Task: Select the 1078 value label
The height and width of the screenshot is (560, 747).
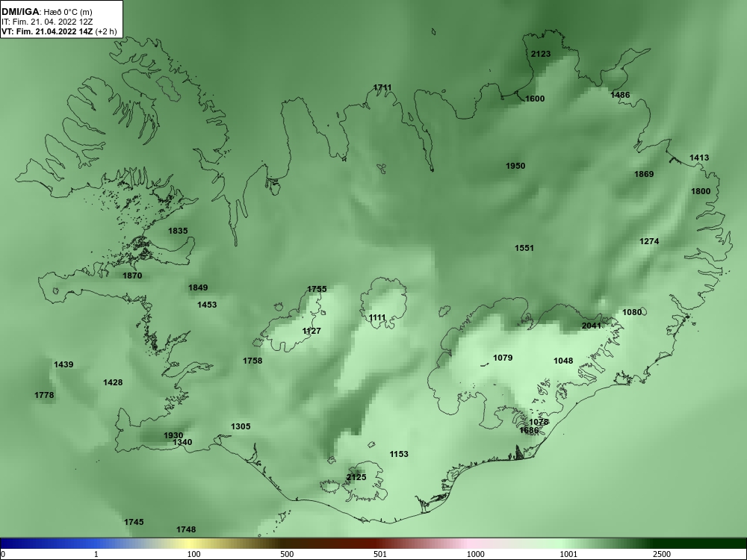Action: (x=539, y=423)
